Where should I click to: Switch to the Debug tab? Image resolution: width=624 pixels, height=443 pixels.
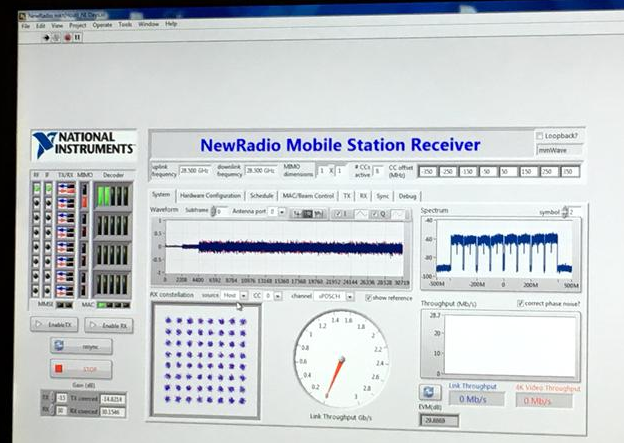tap(408, 196)
